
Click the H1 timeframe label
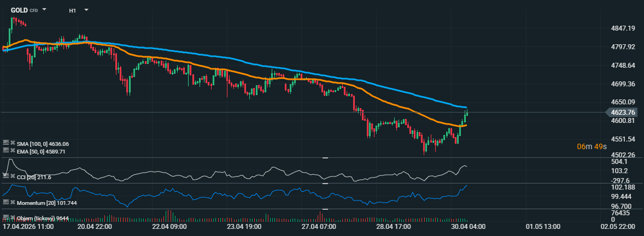pos(73,10)
